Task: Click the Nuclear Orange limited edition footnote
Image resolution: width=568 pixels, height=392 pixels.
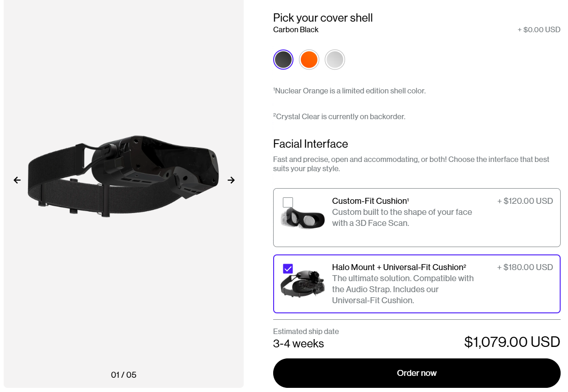Action: click(x=349, y=91)
